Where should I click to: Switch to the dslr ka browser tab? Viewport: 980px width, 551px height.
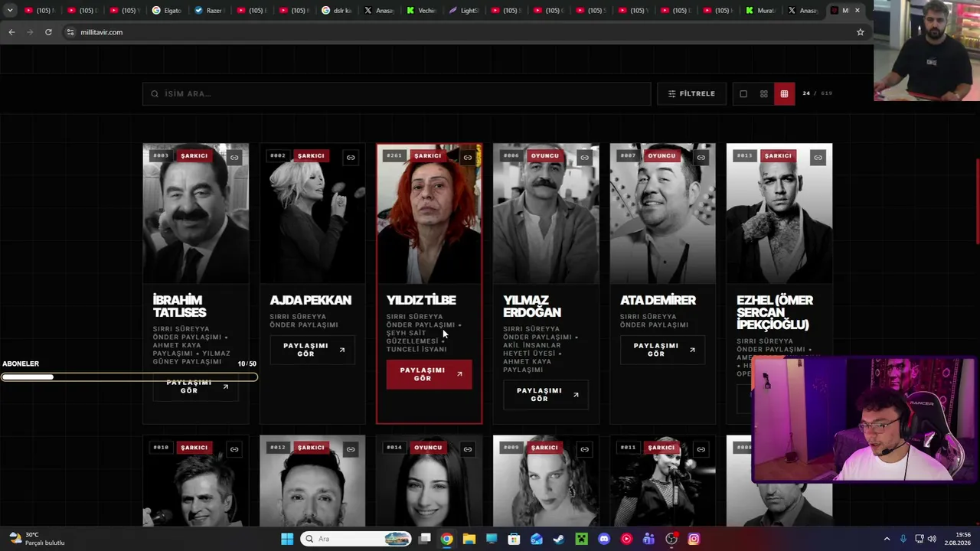337,11
